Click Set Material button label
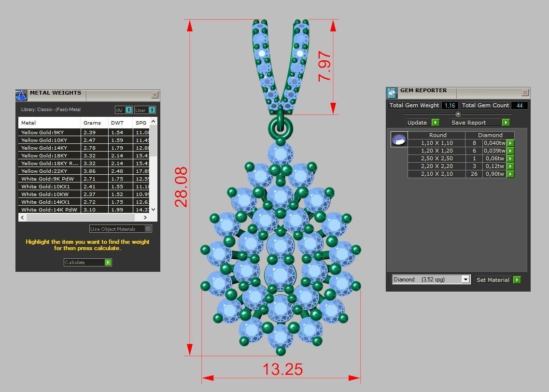549x392 pixels. coord(493,280)
